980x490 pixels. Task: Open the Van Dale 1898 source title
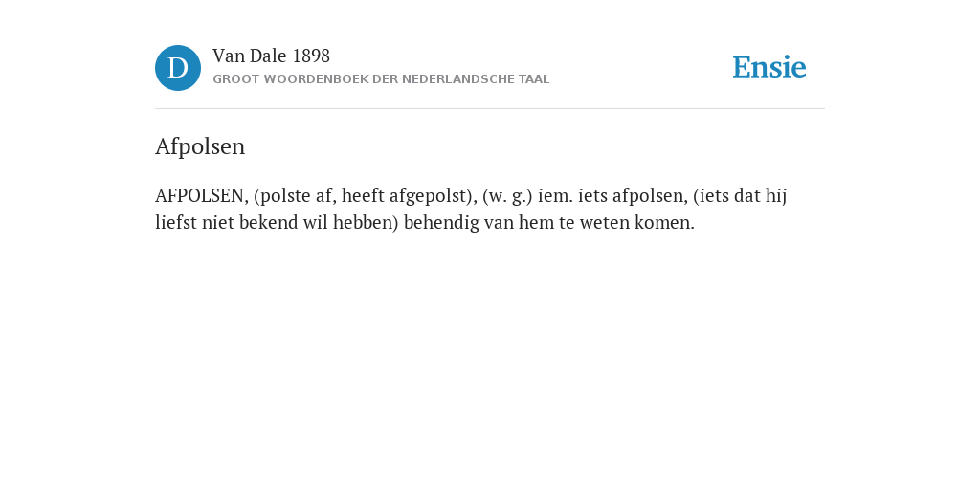271,56
